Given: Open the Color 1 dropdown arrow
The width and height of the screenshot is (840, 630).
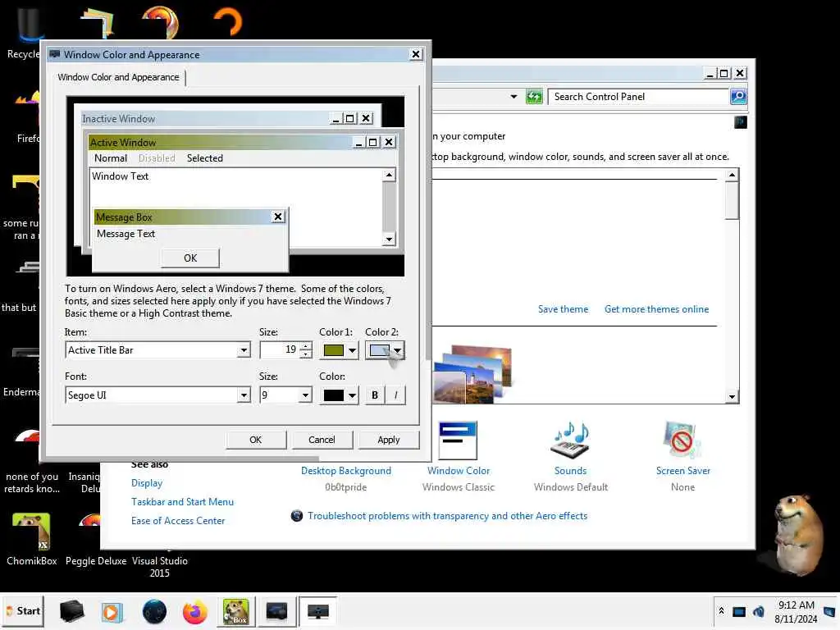Looking at the screenshot, I should (x=352, y=350).
